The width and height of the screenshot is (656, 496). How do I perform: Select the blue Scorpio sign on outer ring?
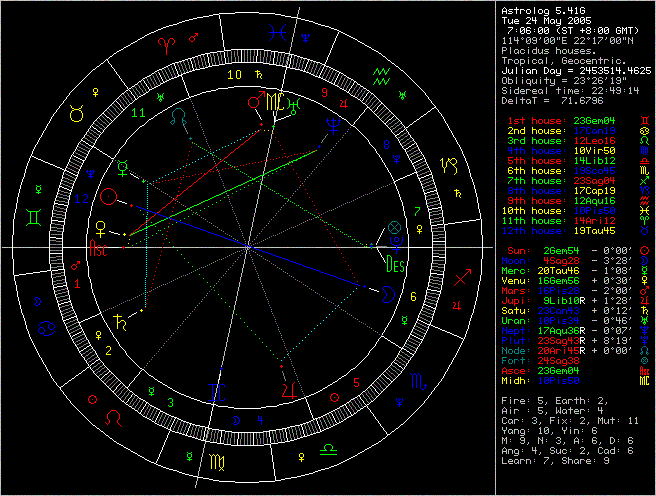tap(416, 381)
